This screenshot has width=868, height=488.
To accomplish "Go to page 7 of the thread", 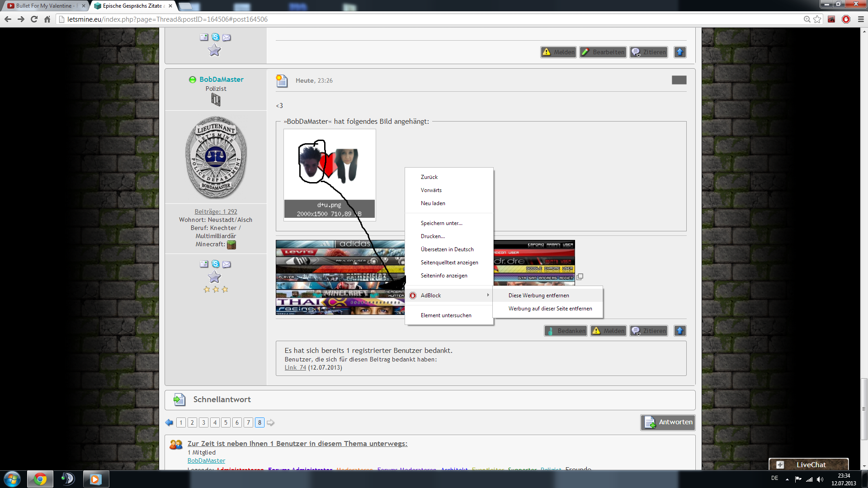I will (248, 422).
